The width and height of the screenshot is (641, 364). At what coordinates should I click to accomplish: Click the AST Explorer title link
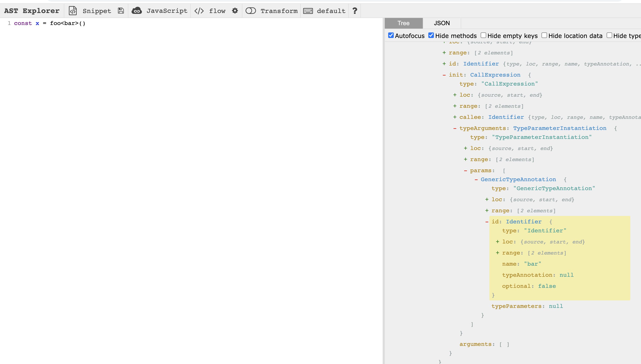32,11
